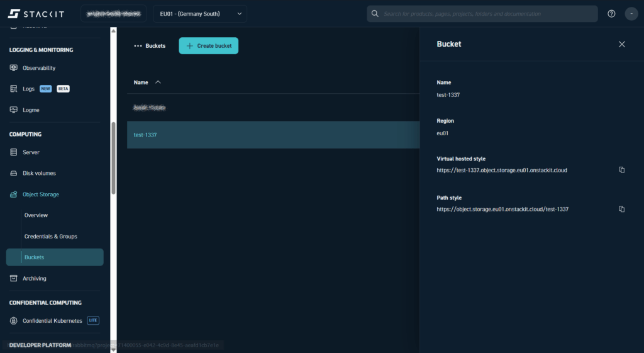
Task: Open the EU01 region dropdown
Action: 200,14
